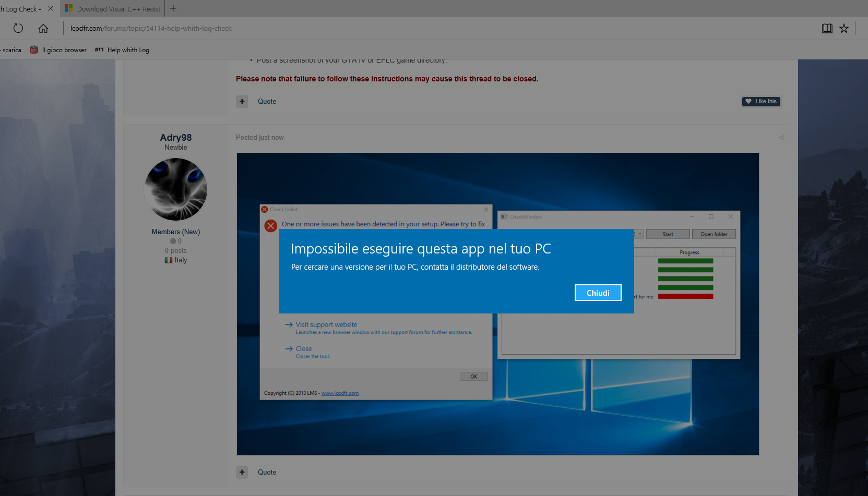Click the Chiudi button

[x=598, y=293]
